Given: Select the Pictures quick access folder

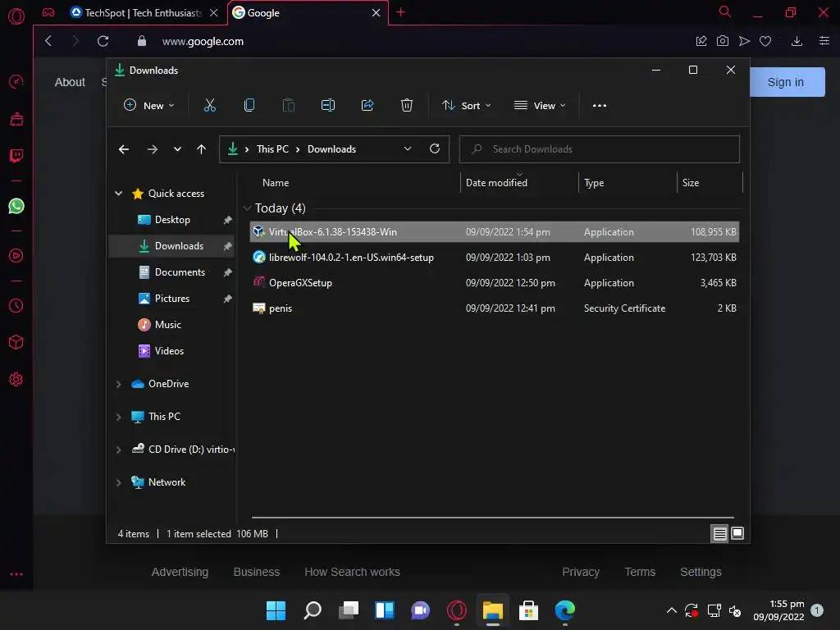Looking at the screenshot, I should (x=171, y=299).
